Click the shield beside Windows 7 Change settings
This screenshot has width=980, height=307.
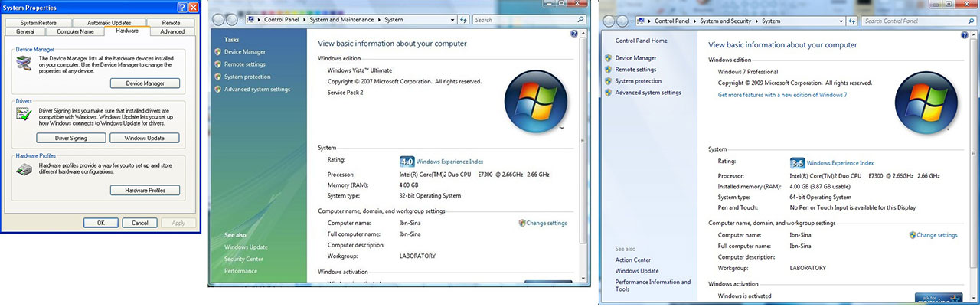pos(913,235)
